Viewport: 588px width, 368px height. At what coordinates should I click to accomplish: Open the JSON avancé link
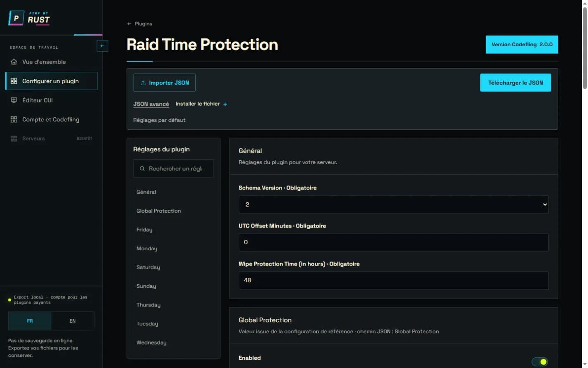point(151,104)
